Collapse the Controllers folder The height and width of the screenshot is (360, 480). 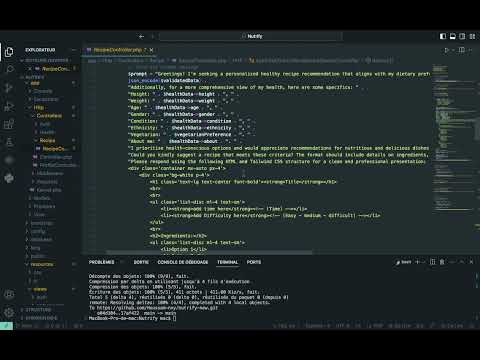tap(49, 116)
